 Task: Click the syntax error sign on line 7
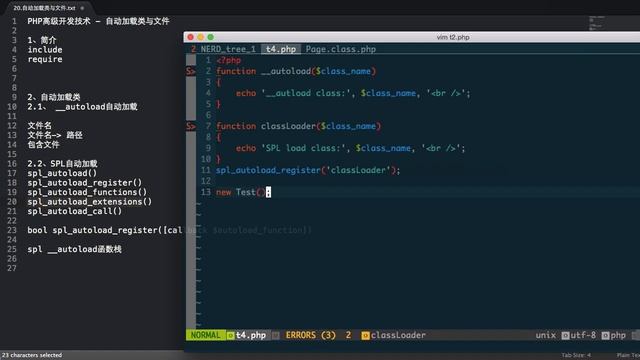click(191, 126)
